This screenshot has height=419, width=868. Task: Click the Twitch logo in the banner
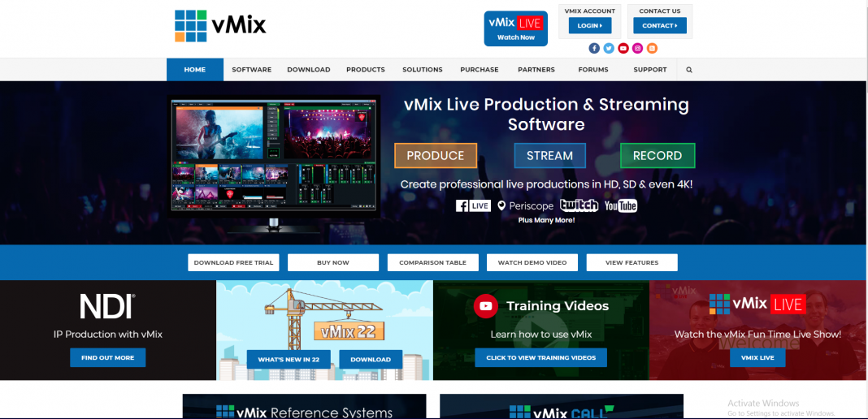tap(579, 205)
